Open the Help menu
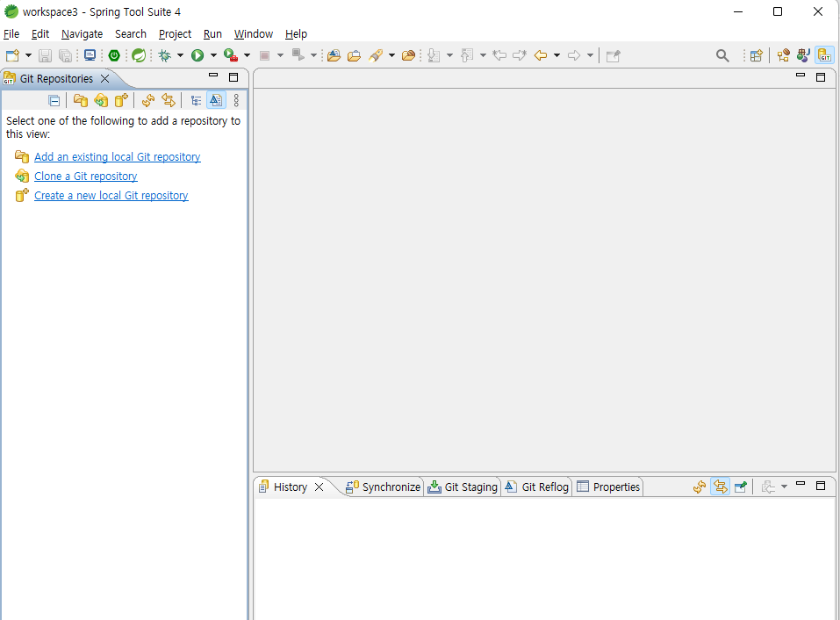Image resolution: width=840 pixels, height=620 pixels. coord(296,33)
